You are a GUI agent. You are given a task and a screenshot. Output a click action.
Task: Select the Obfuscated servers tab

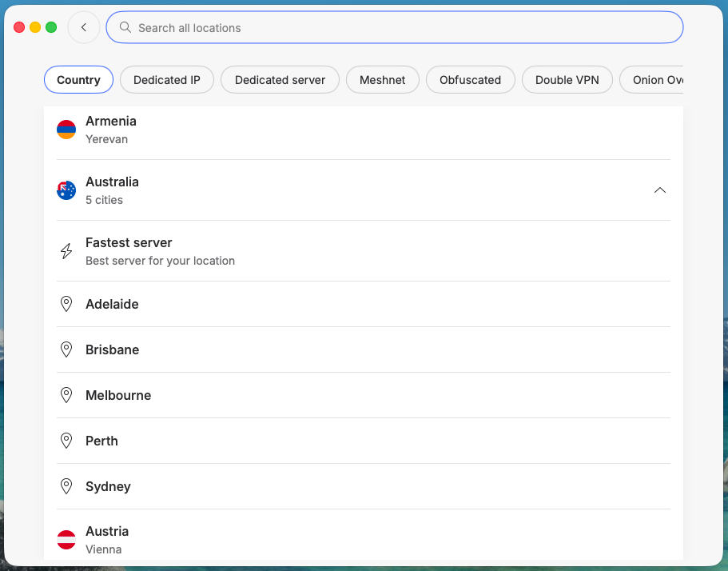pos(471,80)
